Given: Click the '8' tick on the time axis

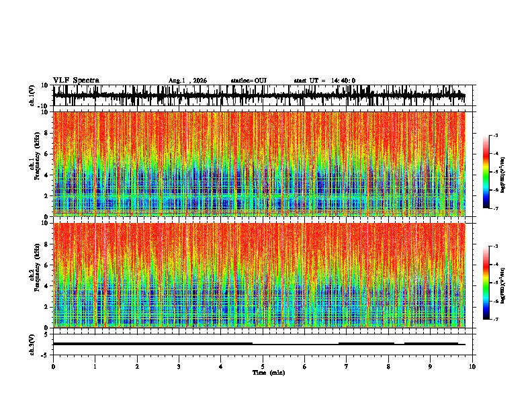Looking at the screenshot, I should [x=388, y=367].
